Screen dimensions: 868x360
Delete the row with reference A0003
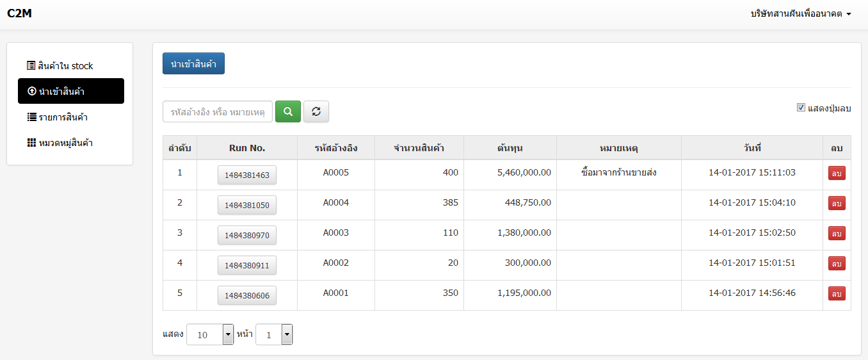click(x=837, y=234)
